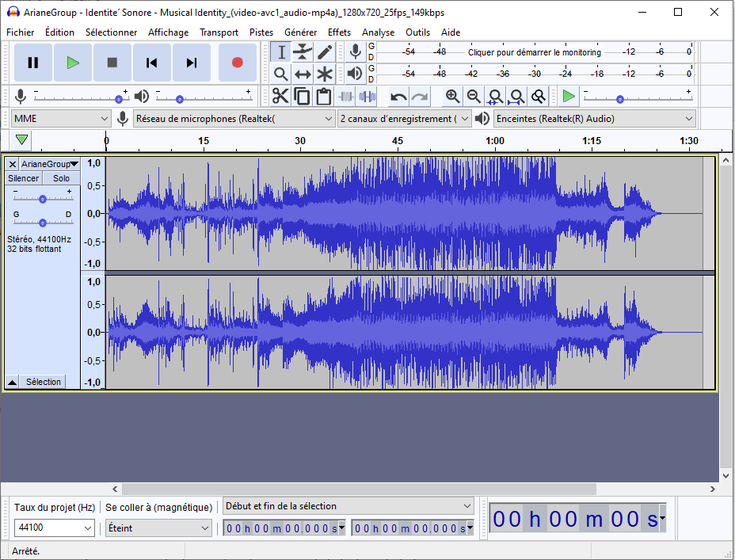Click the green timeline playhead pin button

(21, 139)
